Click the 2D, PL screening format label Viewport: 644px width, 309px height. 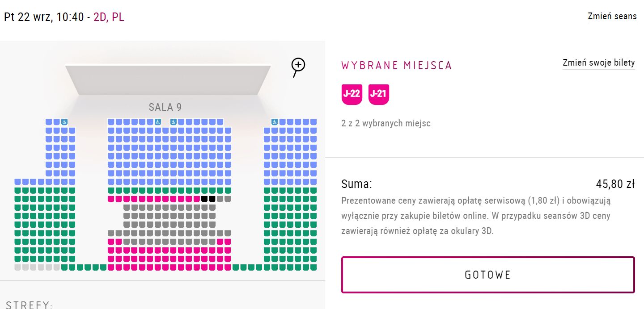pyautogui.click(x=109, y=17)
